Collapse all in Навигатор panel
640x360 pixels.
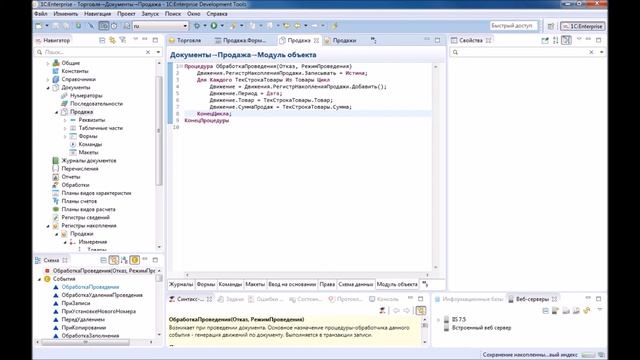(102, 40)
